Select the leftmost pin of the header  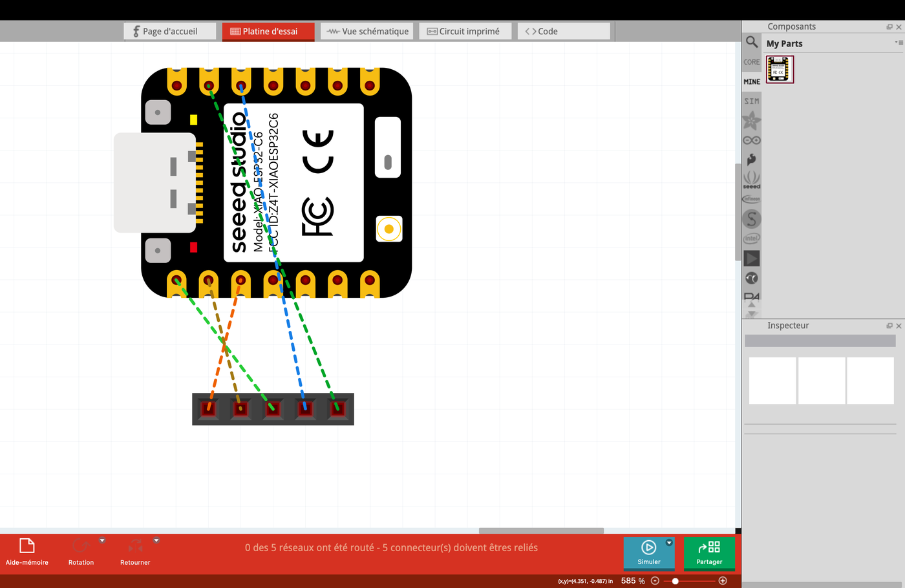click(208, 408)
